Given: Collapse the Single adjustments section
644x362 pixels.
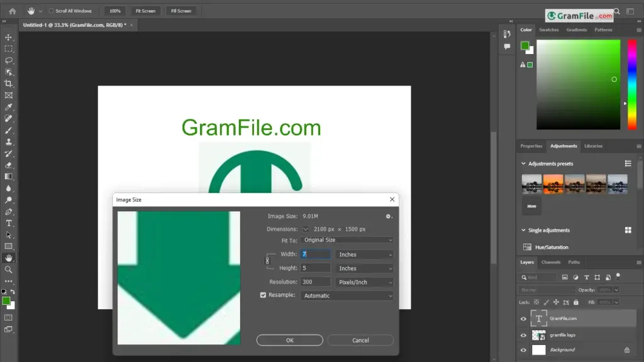Looking at the screenshot, I should tap(523, 230).
